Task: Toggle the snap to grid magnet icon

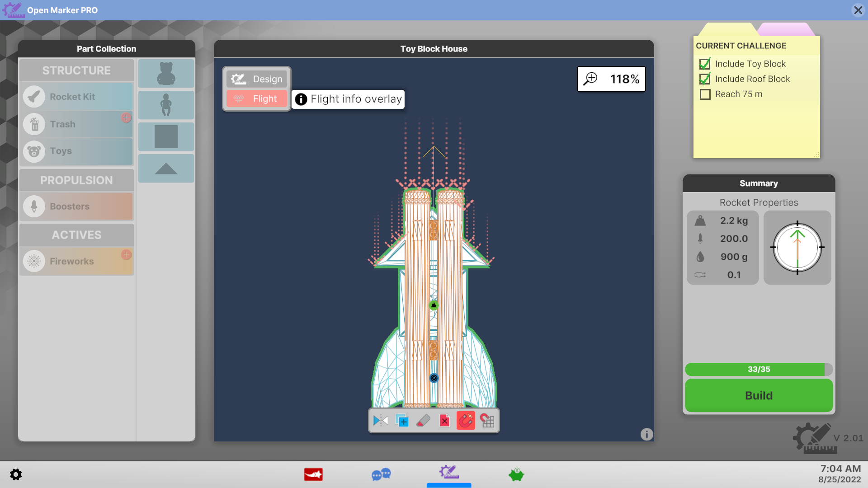Action: pos(487,421)
